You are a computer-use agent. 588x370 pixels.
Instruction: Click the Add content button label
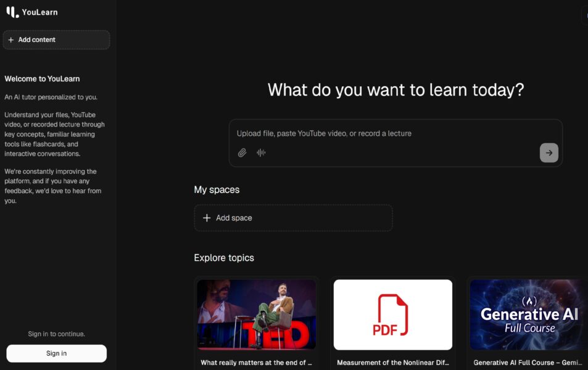tap(37, 40)
